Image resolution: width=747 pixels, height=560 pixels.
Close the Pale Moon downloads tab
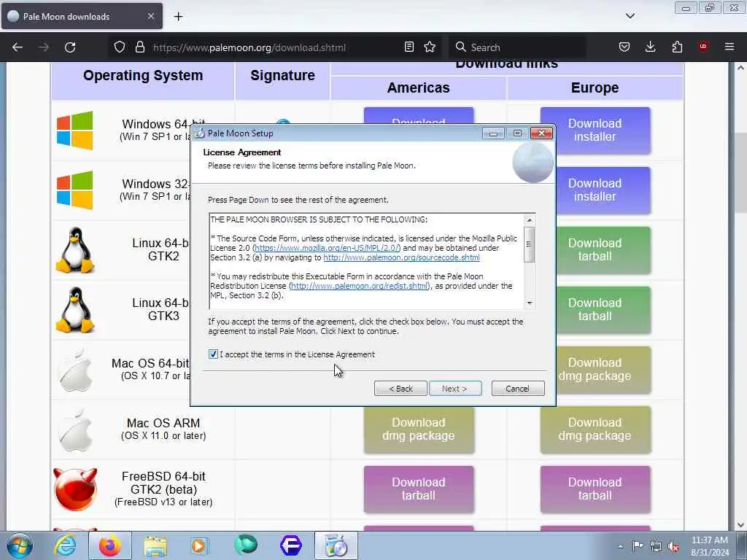151,16
